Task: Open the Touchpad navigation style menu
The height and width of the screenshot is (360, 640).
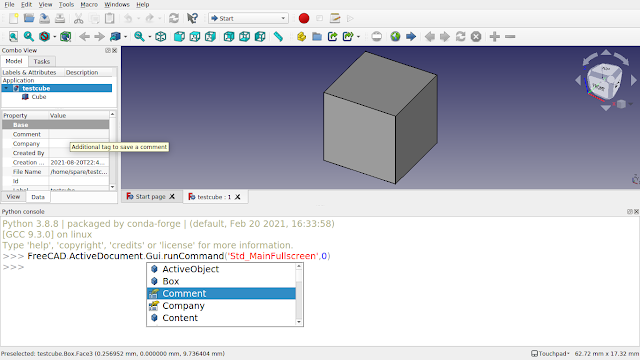Action: point(550,353)
